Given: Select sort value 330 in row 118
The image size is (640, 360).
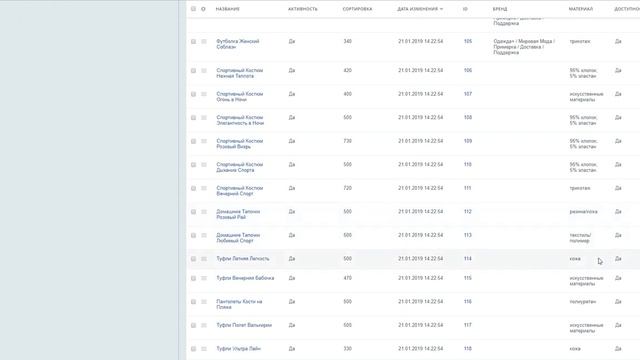Looking at the screenshot, I should point(347,349).
